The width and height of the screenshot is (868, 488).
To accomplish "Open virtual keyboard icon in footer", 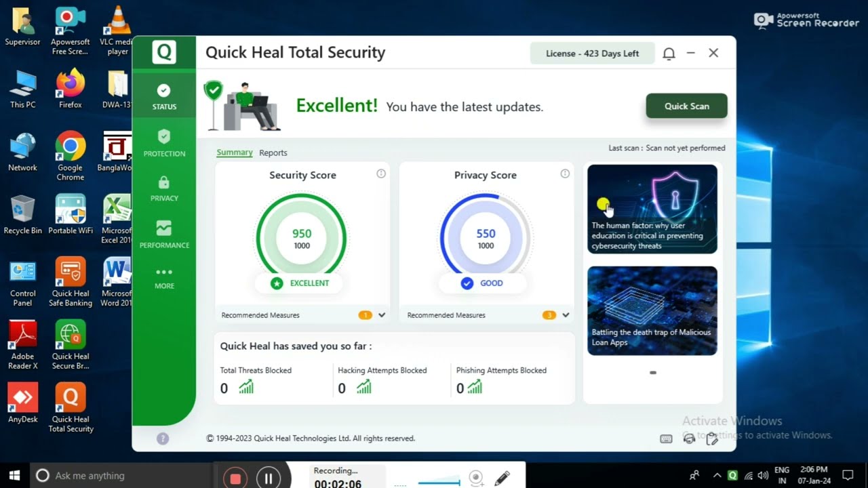I will click(666, 439).
